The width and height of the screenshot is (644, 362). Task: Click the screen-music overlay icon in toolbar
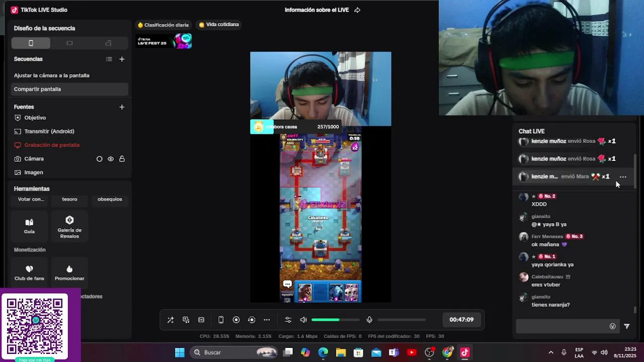[186, 320]
